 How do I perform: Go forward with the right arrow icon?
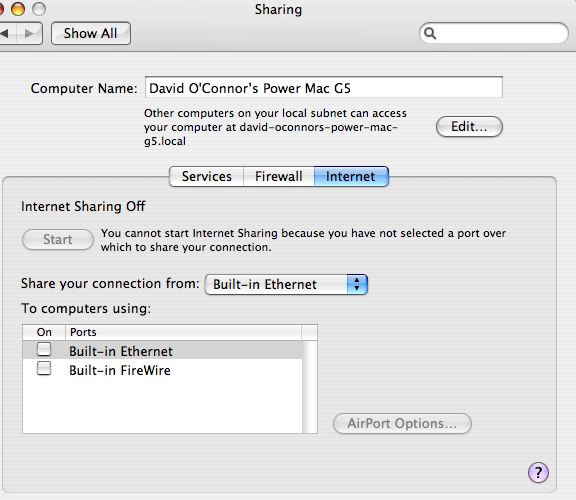(x=29, y=33)
